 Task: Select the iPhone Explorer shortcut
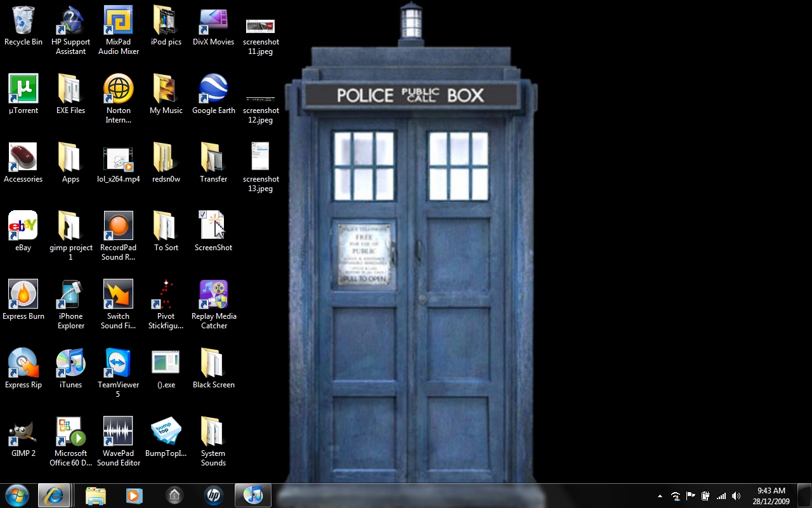click(x=70, y=295)
